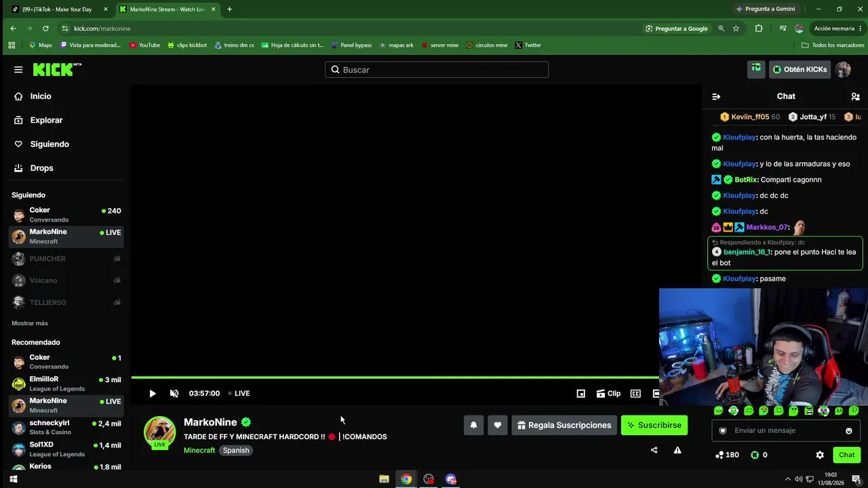
Task: Toggle picture-in-picture mode for the stream
Action: 581,393
